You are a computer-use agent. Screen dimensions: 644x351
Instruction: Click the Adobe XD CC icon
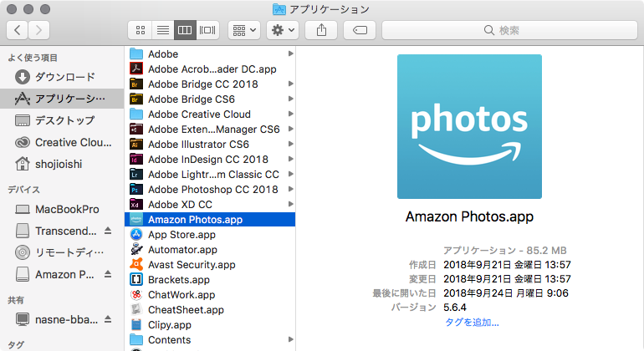[136, 205]
